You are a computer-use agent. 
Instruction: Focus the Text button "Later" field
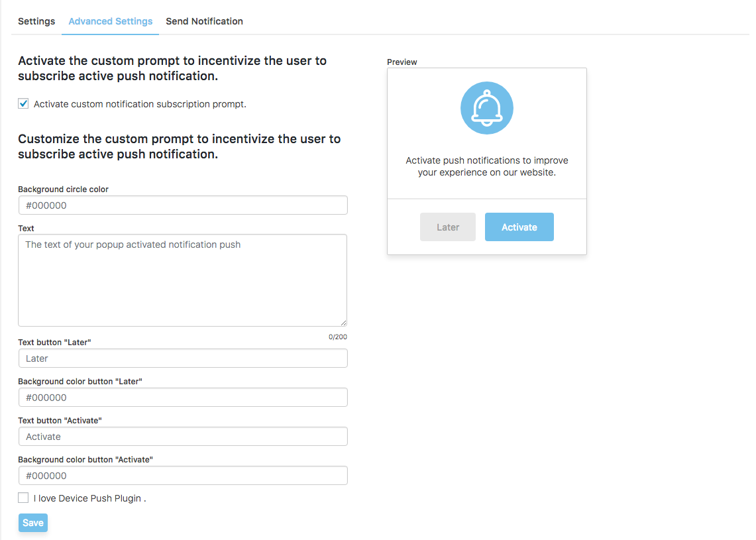coord(183,358)
